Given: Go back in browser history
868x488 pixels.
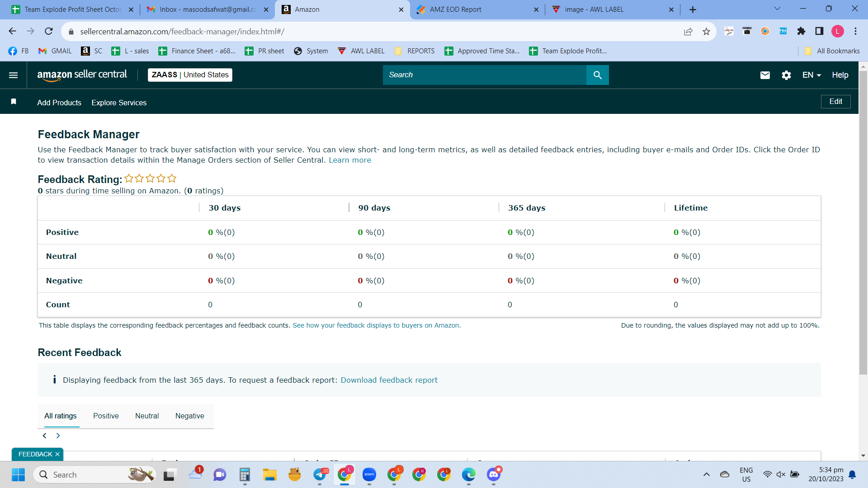Looking at the screenshot, I should (12, 31).
